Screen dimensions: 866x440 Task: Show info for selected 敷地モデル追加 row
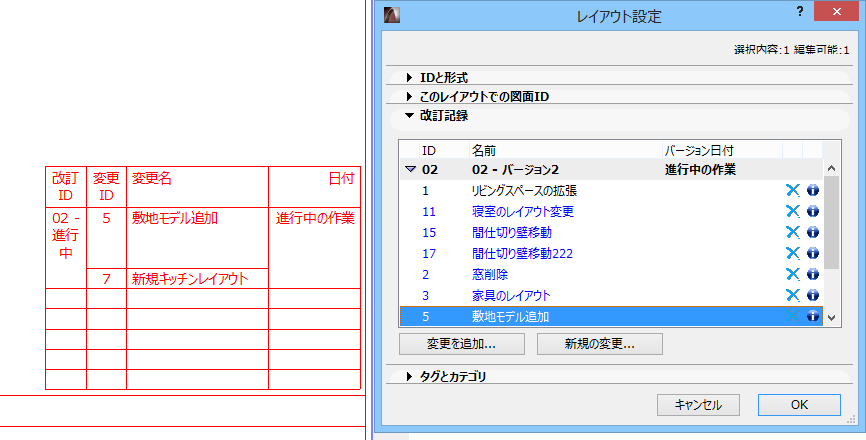click(812, 316)
